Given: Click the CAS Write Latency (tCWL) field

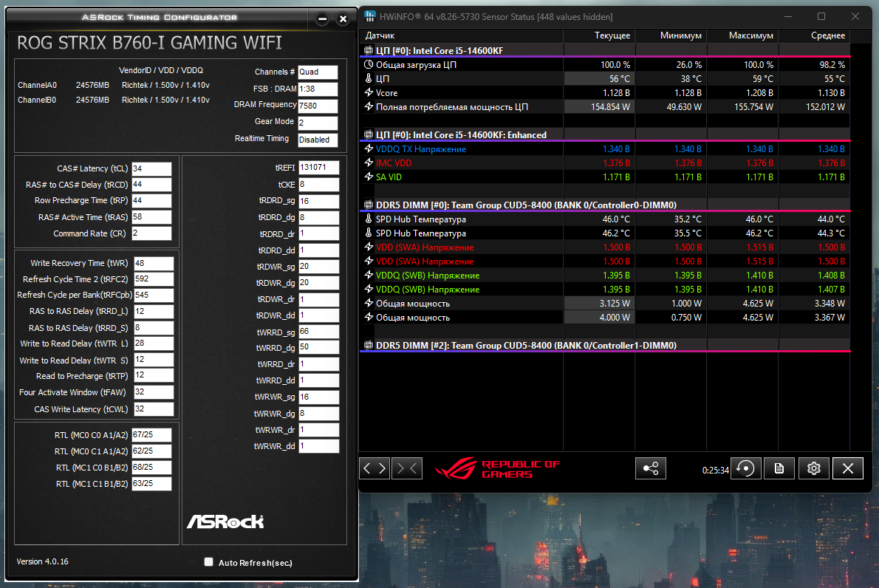Looking at the screenshot, I should click(x=154, y=408).
